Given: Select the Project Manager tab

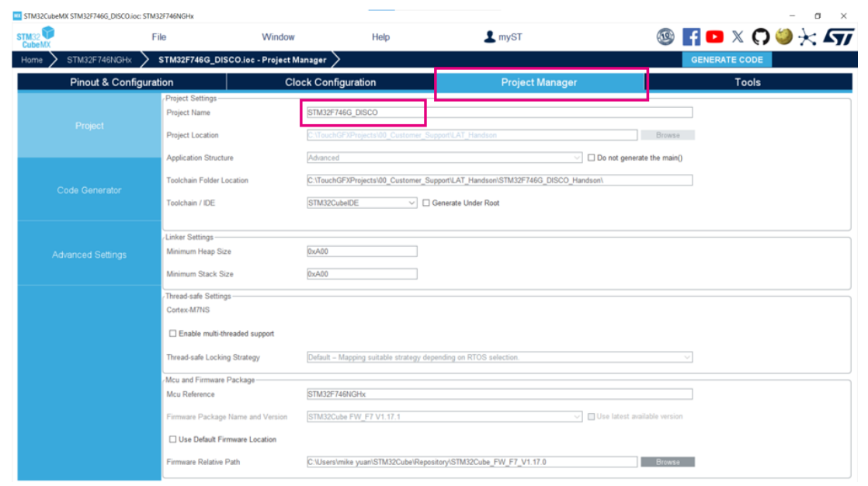Looking at the screenshot, I should (539, 82).
